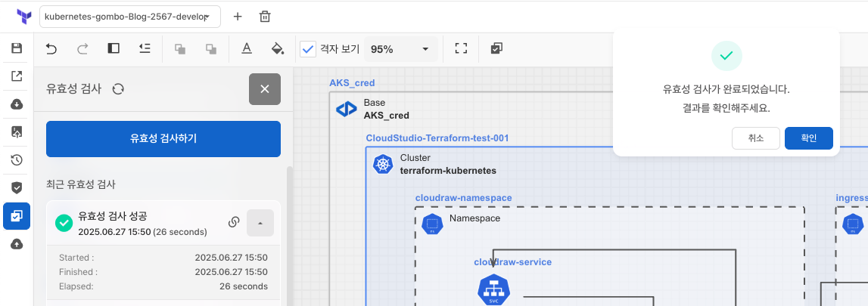
Task: Select the highlighted validation sidebar icon
Action: pos(17,216)
